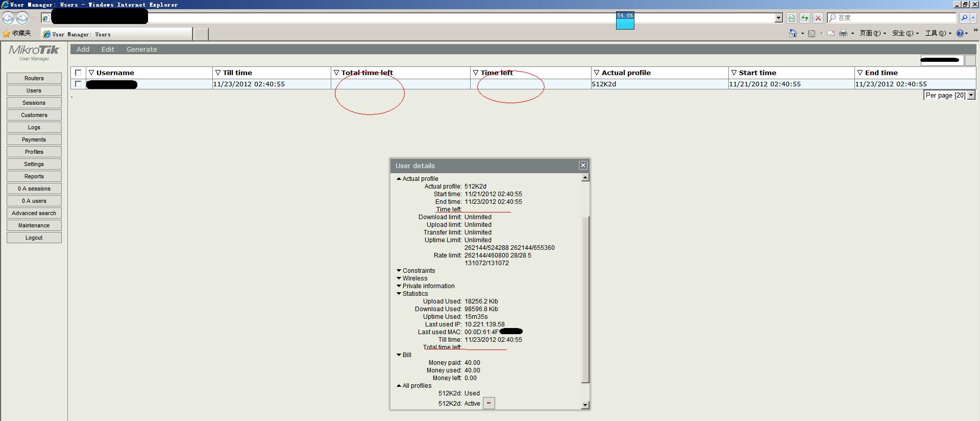
Task: Open the Per page [20] dropdown
Action: [x=949, y=95]
